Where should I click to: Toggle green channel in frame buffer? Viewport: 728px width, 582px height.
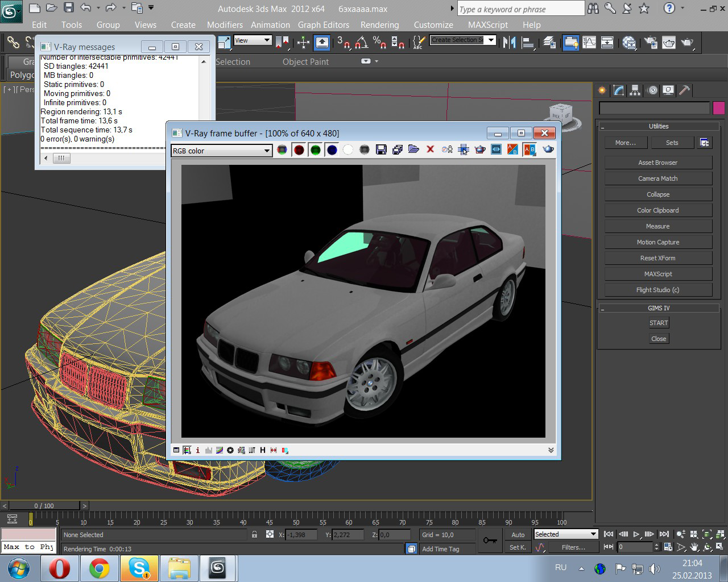tap(316, 149)
